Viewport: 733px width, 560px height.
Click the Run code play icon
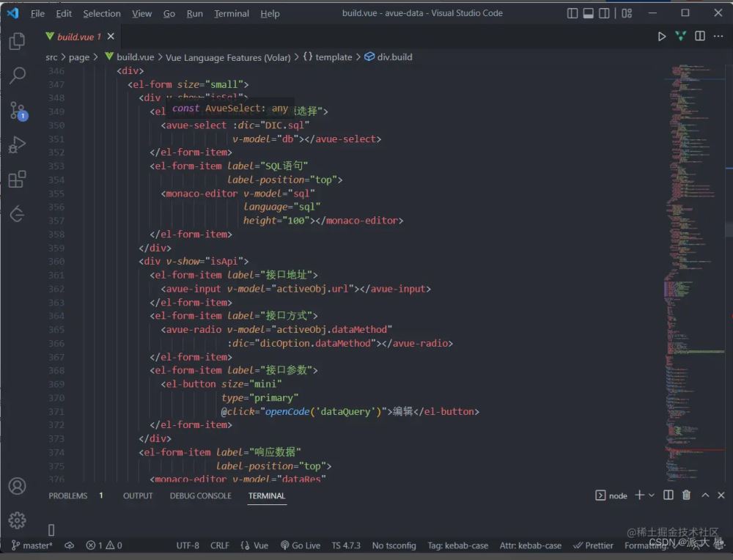(662, 36)
